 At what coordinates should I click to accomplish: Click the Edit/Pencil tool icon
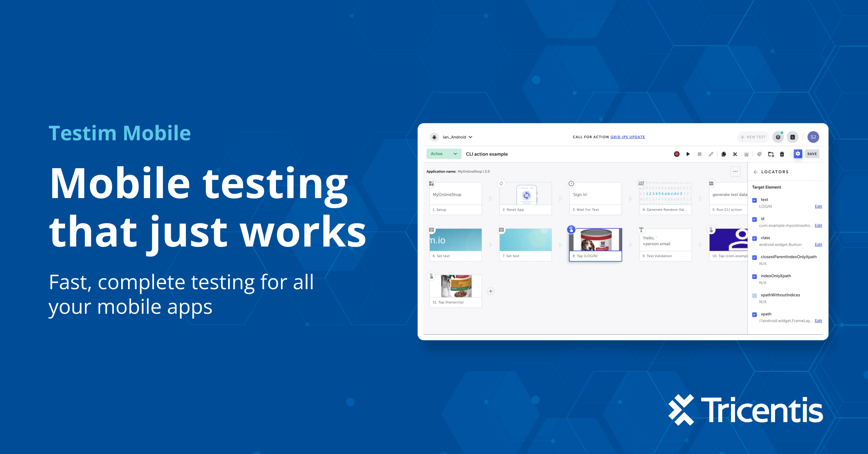(x=711, y=154)
